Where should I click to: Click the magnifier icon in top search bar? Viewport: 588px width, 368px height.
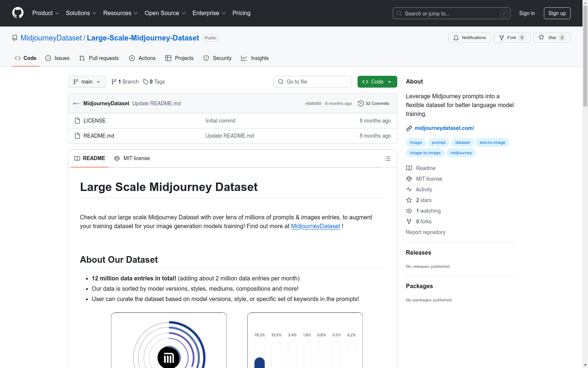(x=399, y=13)
